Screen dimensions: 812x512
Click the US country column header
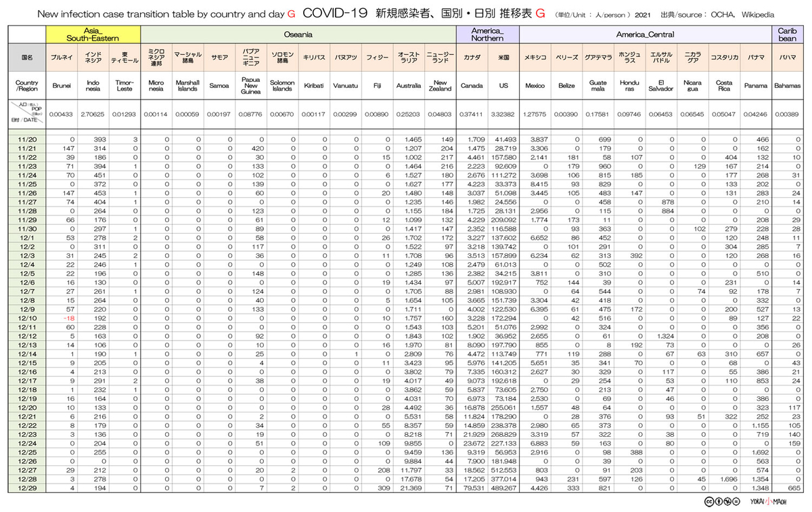[x=503, y=86]
